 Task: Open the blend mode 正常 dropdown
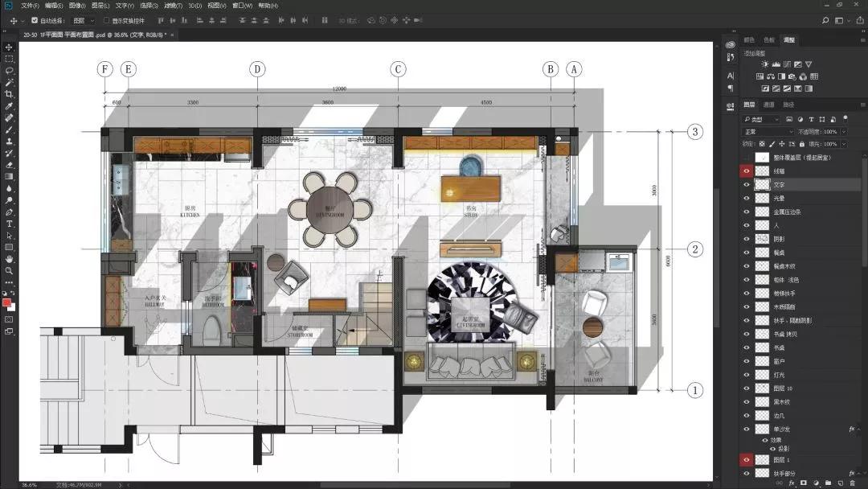(768, 131)
